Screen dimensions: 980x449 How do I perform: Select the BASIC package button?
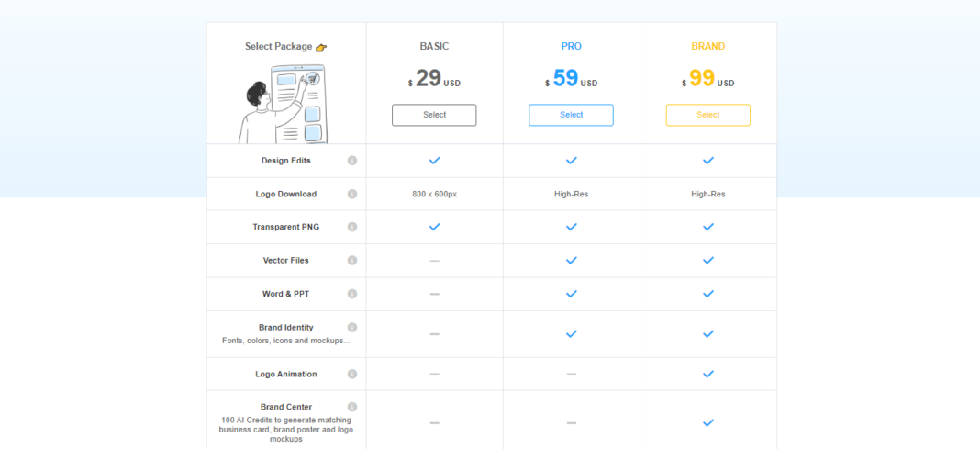coord(434,115)
